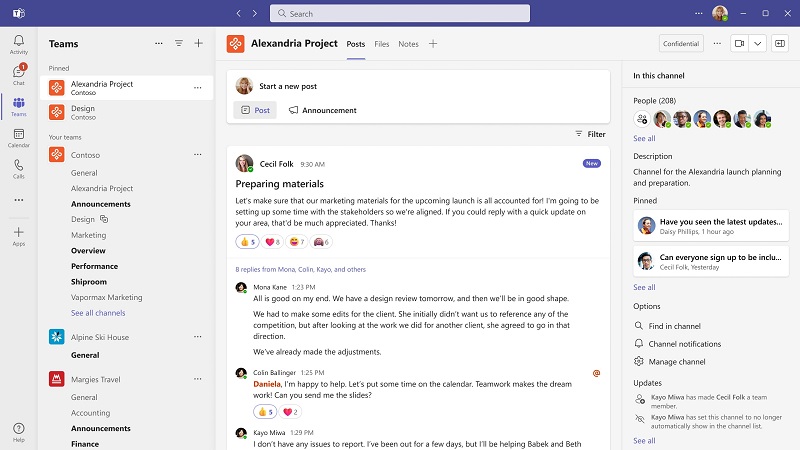Open the posts Filter button
Screen dimensions: 800x450
[x=590, y=134]
